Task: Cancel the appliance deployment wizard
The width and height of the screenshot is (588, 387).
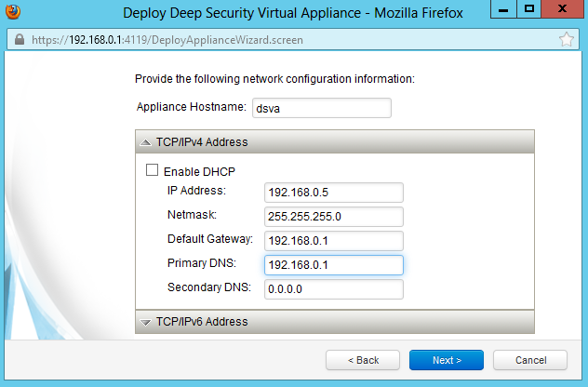Action: 529,360
